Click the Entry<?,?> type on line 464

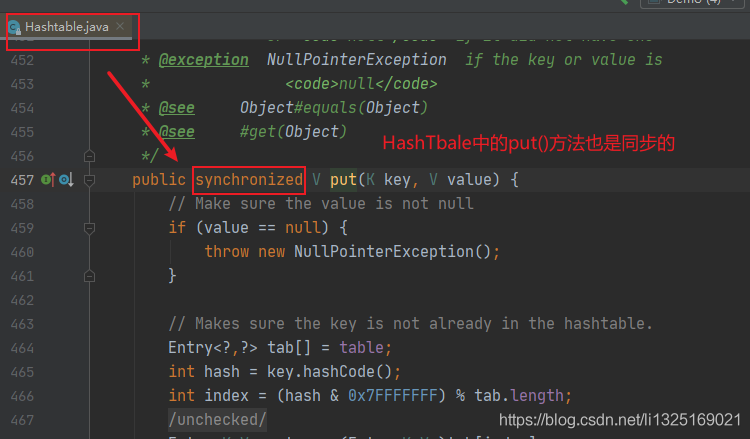pyautogui.click(x=213, y=348)
